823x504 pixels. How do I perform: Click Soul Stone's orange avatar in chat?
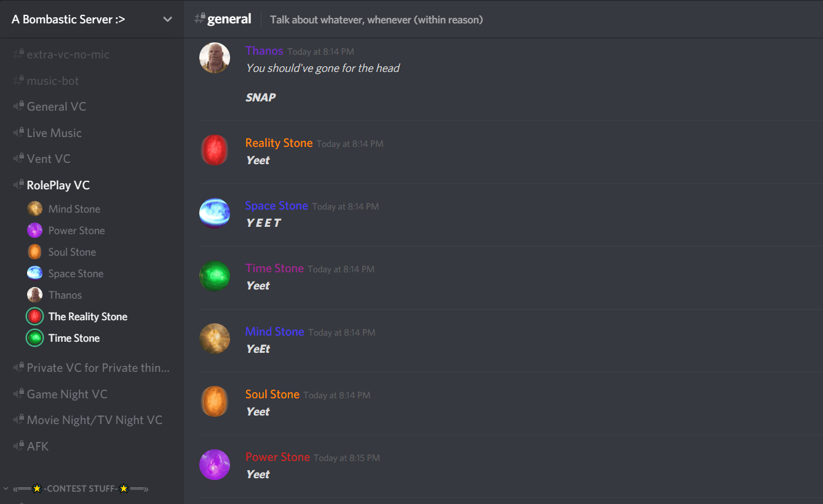coord(215,401)
